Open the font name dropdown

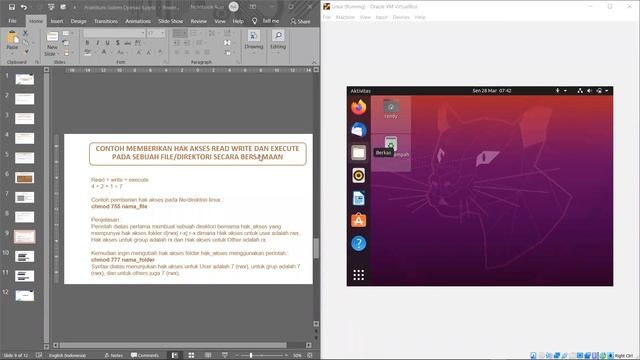pyautogui.click(x=143, y=33)
